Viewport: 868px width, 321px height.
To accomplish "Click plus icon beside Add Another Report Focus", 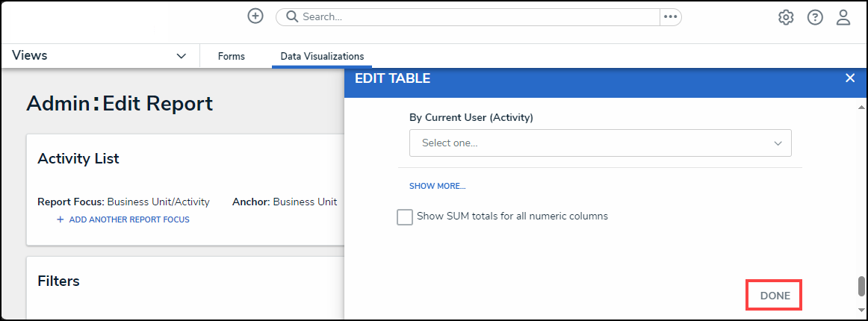I will 61,219.
